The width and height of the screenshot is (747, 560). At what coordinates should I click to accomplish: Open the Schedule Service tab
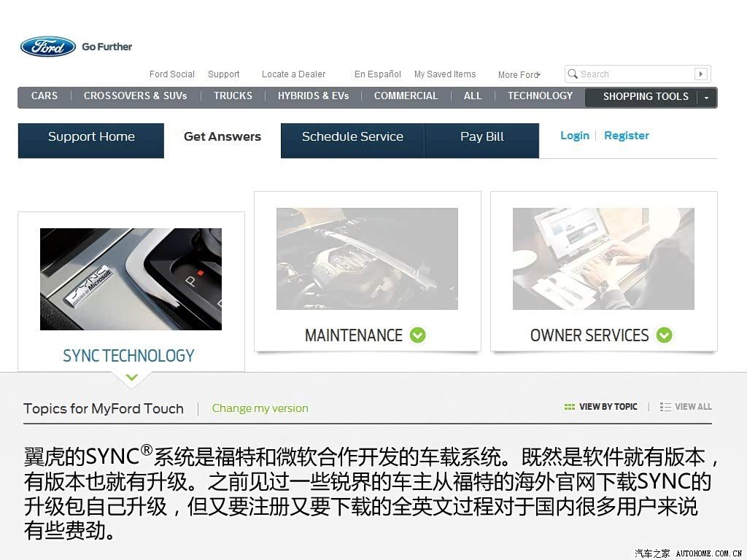click(352, 141)
